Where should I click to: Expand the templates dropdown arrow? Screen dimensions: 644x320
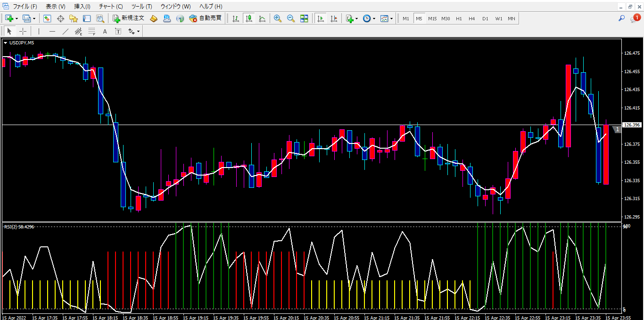[x=391, y=18]
